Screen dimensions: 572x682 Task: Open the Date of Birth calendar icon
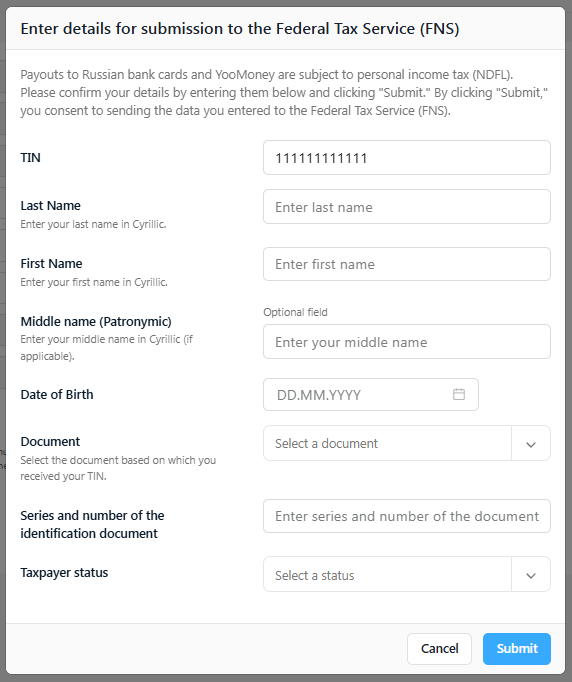458,394
